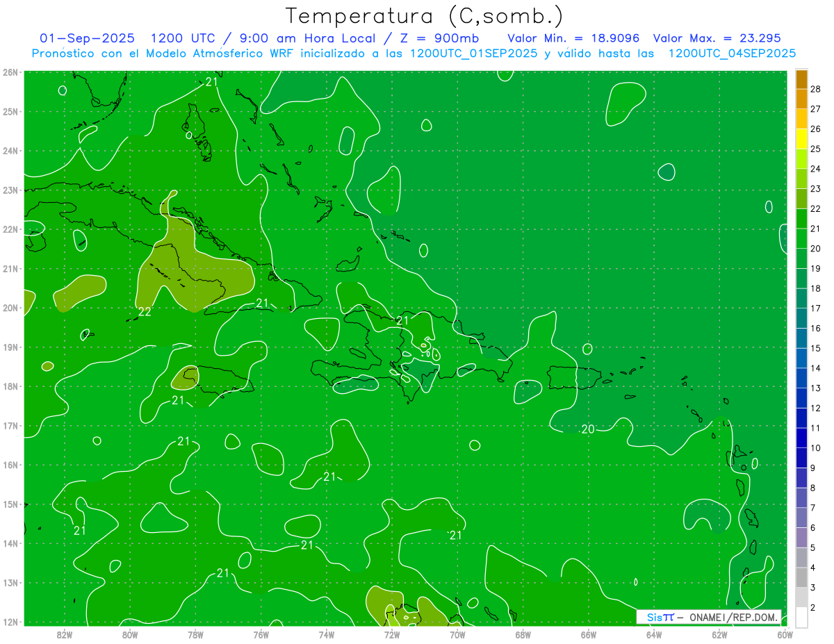
Task: Select the 'Valor Max. = 23.295' readout
Action: coord(717,38)
